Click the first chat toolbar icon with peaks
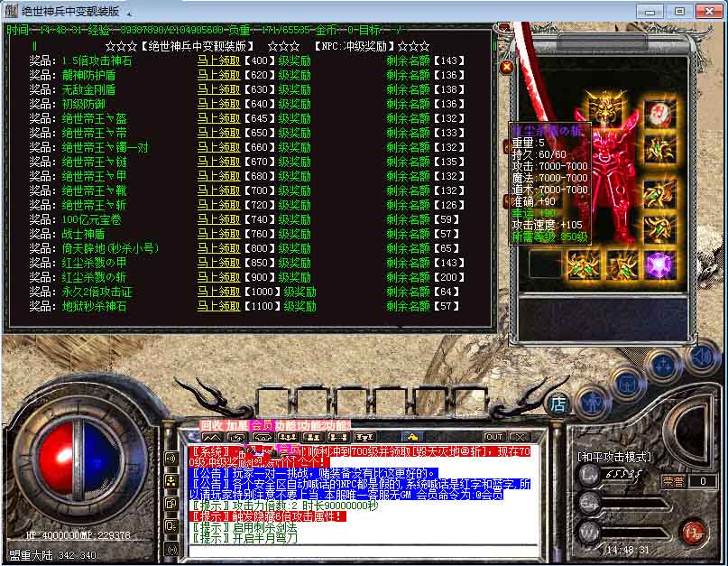The height and width of the screenshot is (566, 728). (x=212, y=437)
